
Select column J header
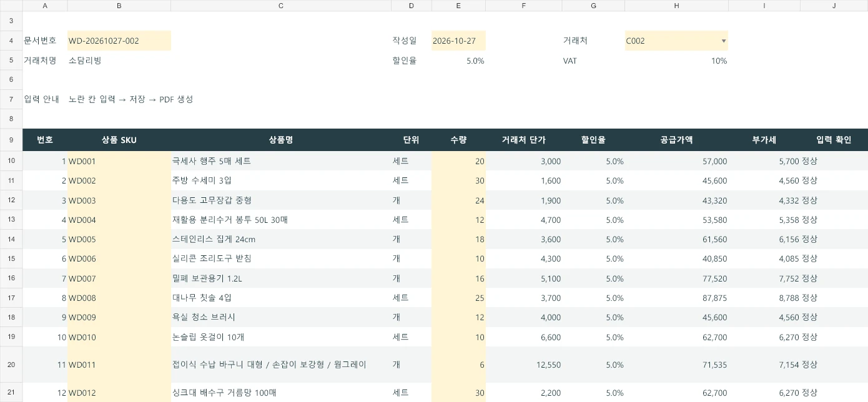pos(834,6)
